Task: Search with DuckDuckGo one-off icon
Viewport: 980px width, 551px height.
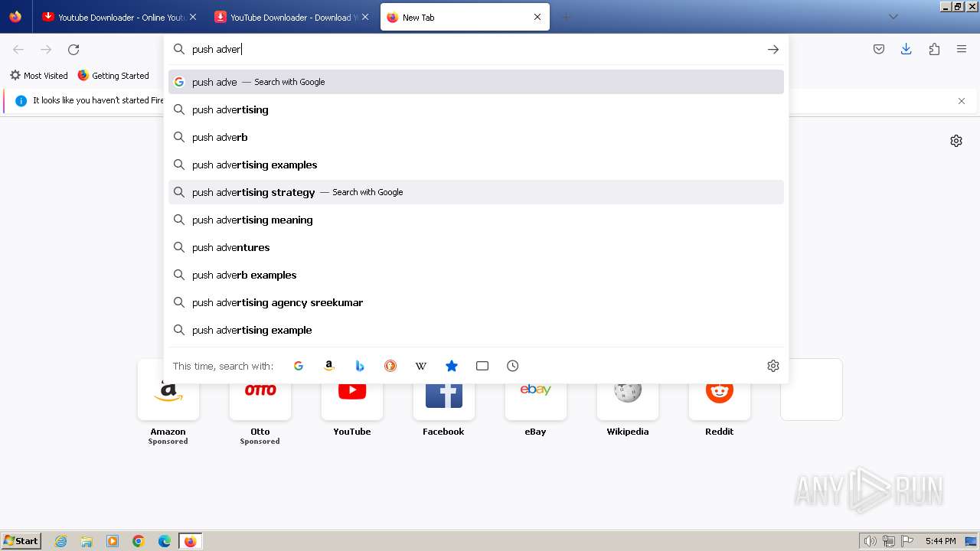Action: (390, 366)
